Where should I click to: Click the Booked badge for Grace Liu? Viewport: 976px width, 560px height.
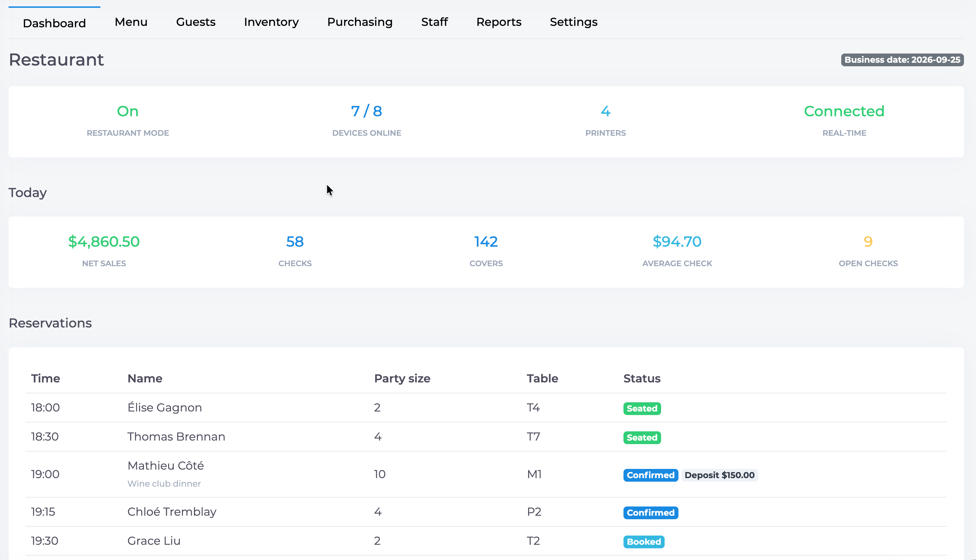643,542
